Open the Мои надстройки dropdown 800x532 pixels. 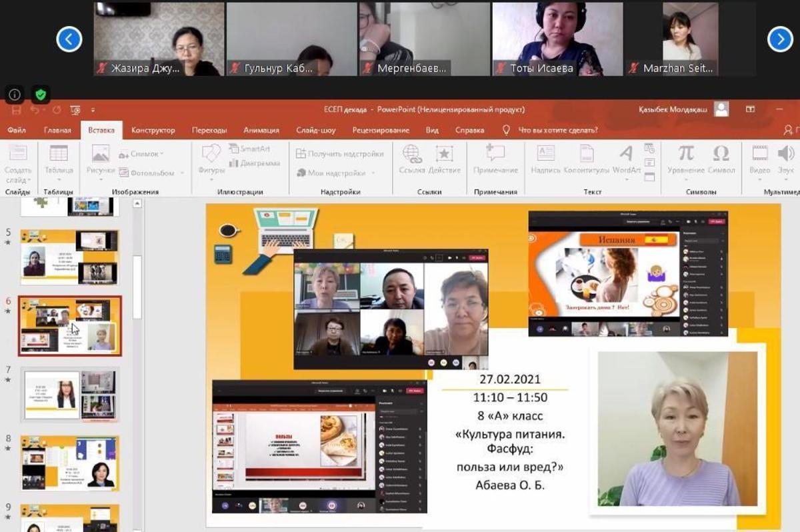point(373,173)
